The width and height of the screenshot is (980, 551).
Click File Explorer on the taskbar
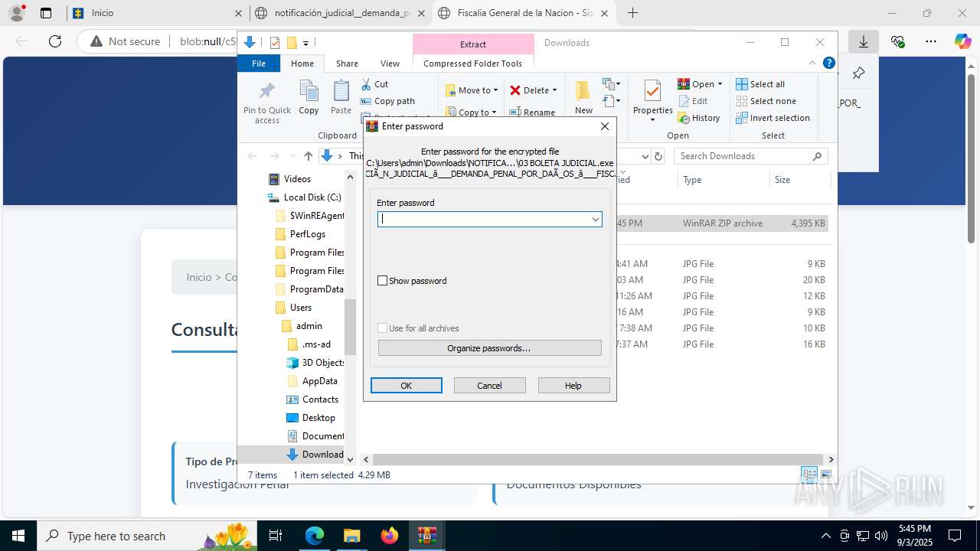pos(351,536)
